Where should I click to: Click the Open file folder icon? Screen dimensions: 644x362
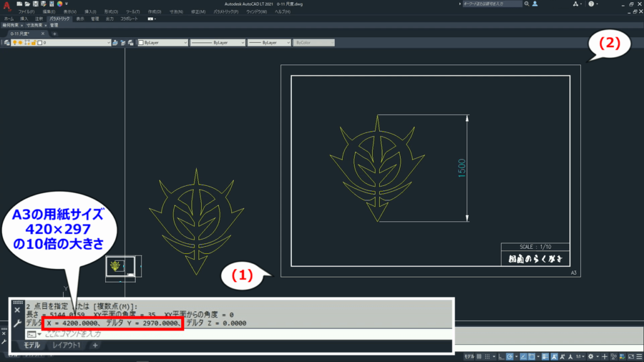click(27, 4)
